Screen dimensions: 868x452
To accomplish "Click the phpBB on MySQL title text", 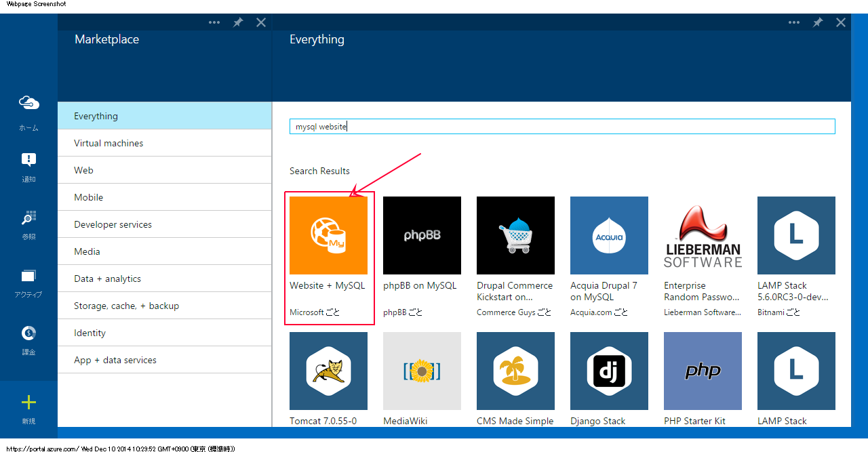I will (x=420, y=286).
